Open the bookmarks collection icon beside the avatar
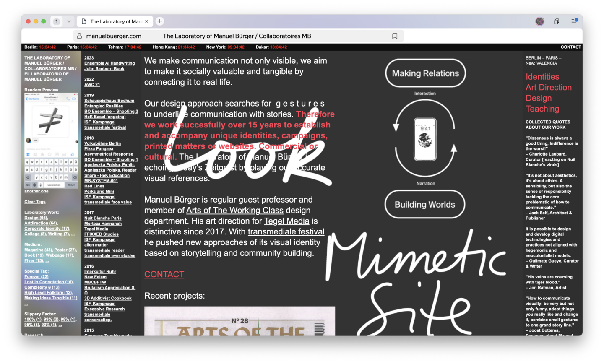Screen dimensions: 604x364 (557, 21)
